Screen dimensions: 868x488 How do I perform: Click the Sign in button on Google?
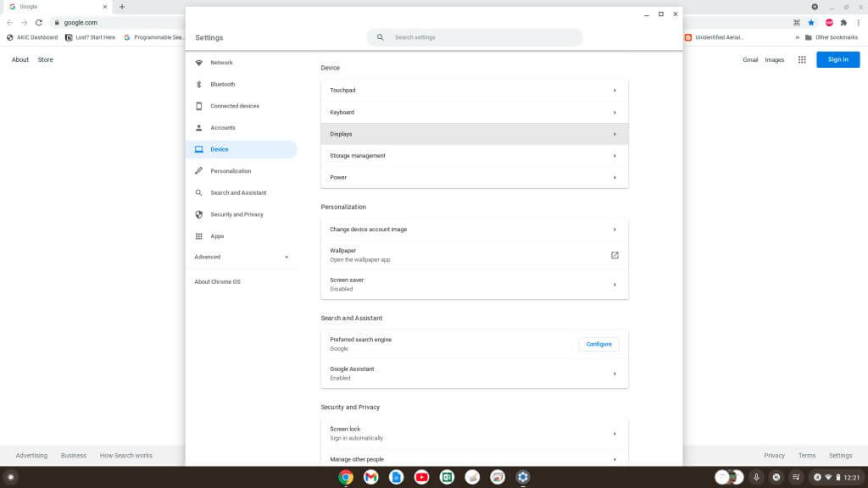[x=838, y=60]
